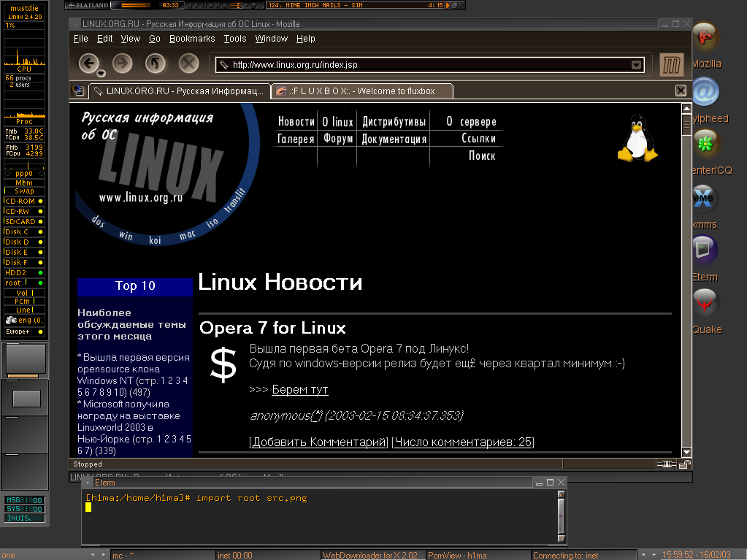Viewport: 747px width, 560px height.
Task: Reload the page with the Reload button
Action: pyautogui.click(x=156, y=64)
